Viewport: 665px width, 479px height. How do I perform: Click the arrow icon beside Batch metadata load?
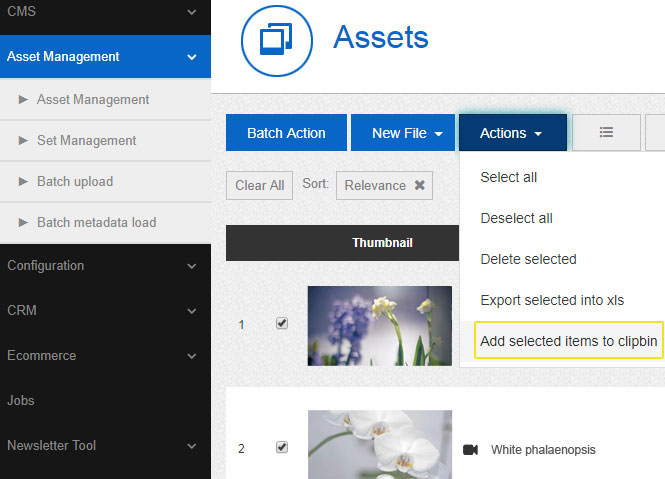point(23,223)
